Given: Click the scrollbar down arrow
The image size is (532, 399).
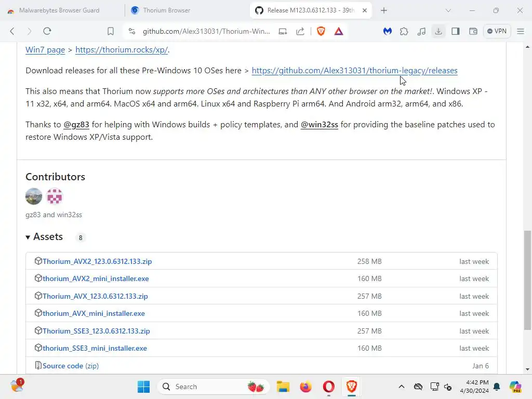Looking at the screenshot, I should point(527,369).
